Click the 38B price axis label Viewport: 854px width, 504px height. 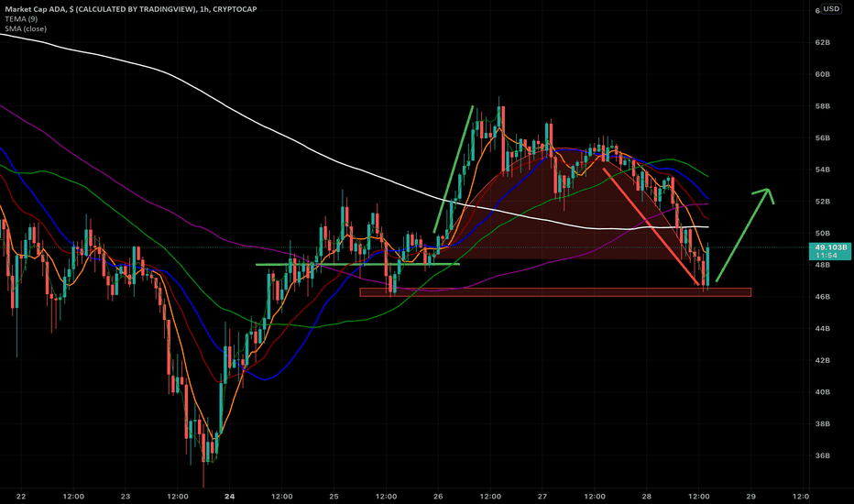pos(823,423)
